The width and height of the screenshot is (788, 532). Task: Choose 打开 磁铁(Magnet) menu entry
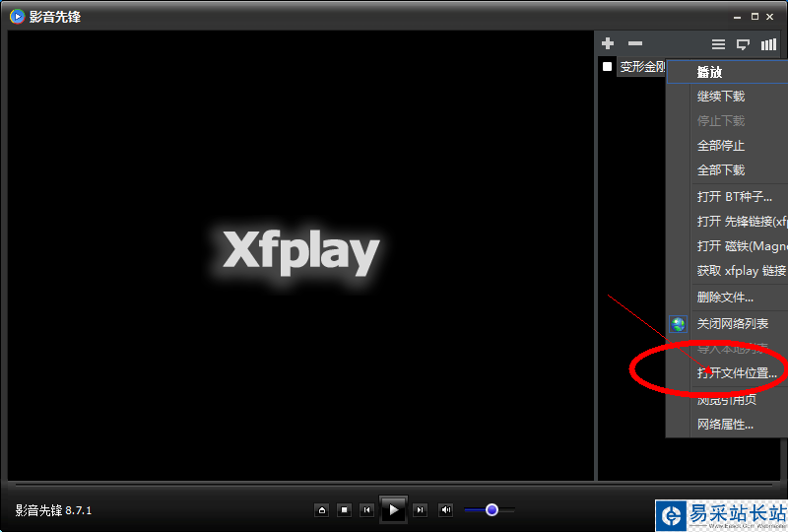[x=727, y=246]
